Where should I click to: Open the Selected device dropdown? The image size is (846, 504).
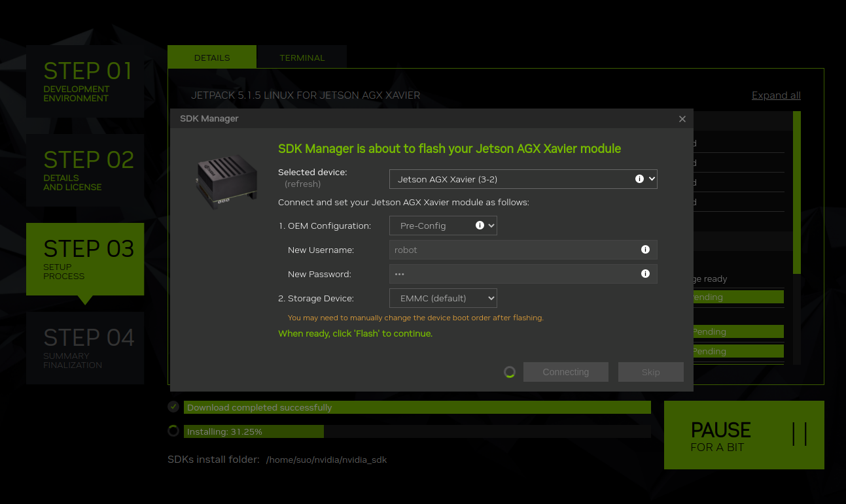(523, 179)
